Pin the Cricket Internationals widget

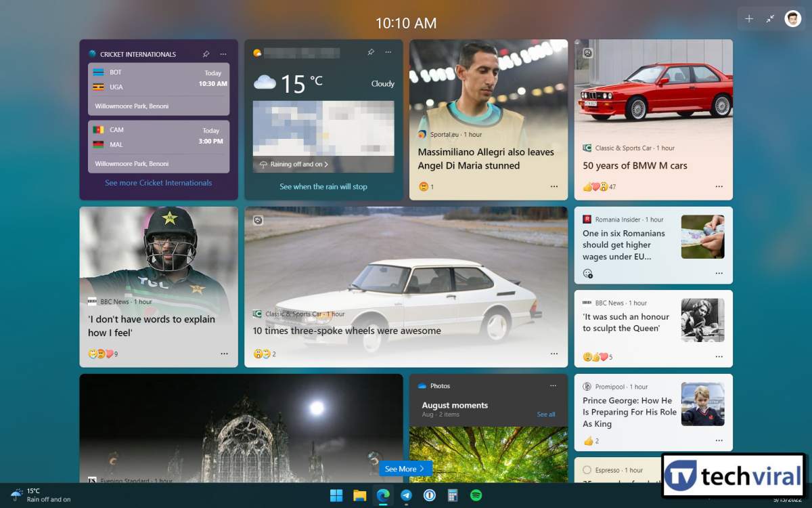coord(206,54)
